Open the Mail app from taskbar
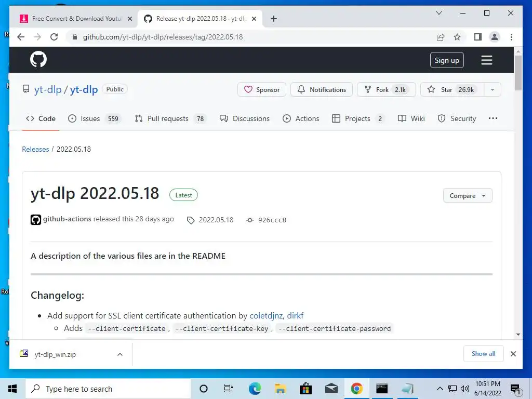 pos(331,389)
